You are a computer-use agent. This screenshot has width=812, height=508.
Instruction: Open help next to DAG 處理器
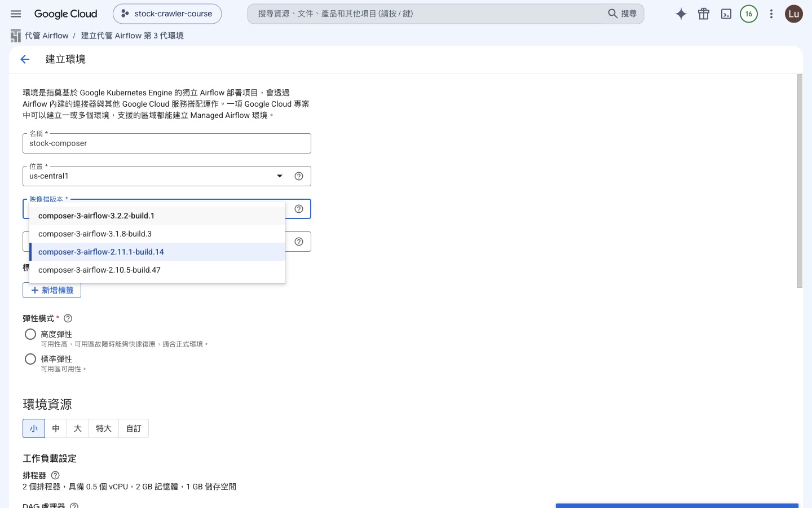[74, 506]
